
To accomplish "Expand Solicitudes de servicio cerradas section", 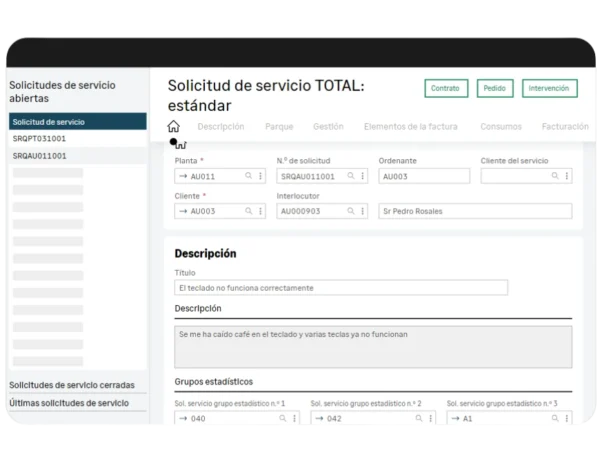I will pyautogui.click(x=71, y=385).
